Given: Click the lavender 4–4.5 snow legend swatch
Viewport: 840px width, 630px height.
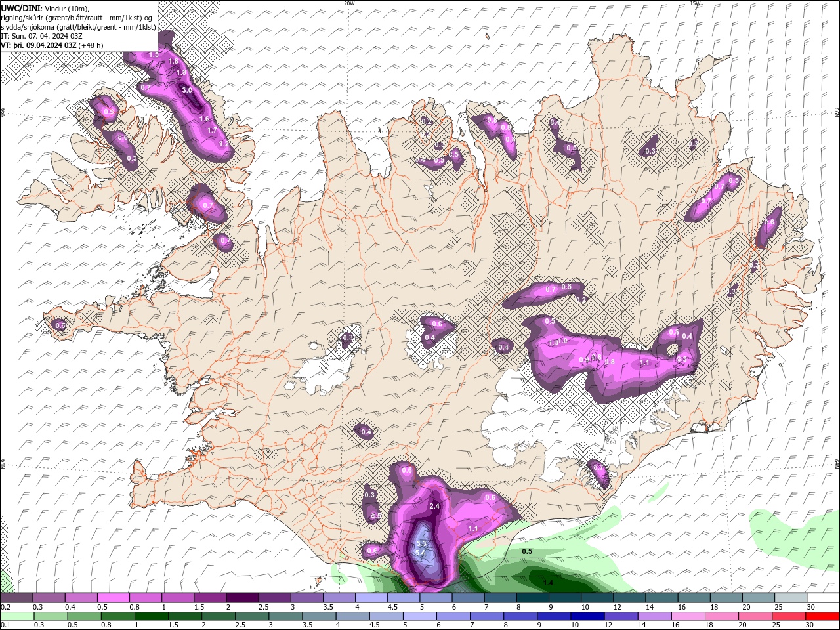Looking at the screenshot, I should (371, 598).
